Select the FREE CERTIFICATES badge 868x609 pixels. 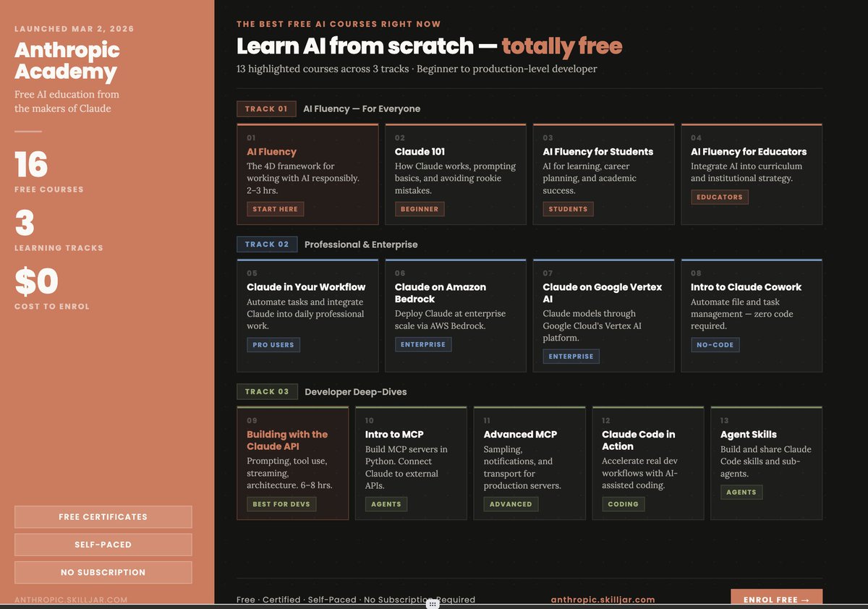point(103,517)
